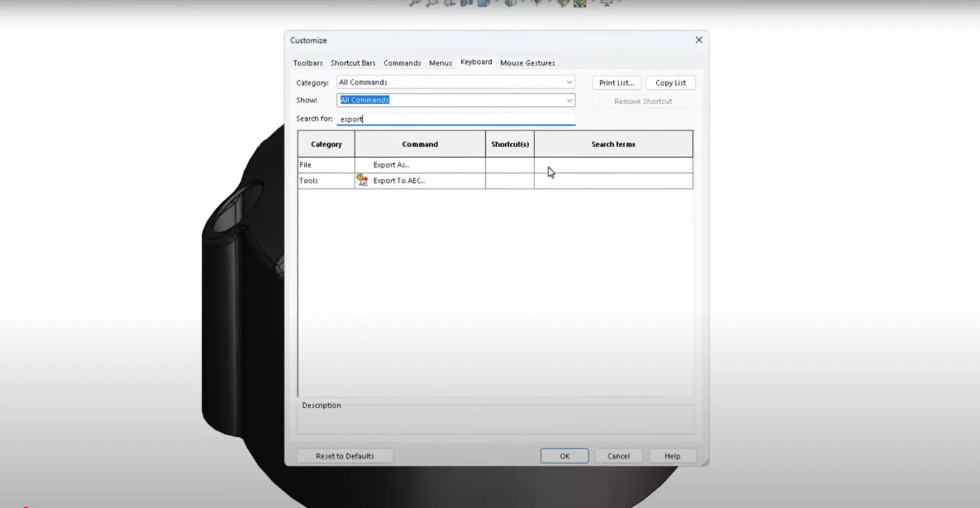The image size is (980, 508).
Task: Click the Print List button
Action: (x=616, y=83)
